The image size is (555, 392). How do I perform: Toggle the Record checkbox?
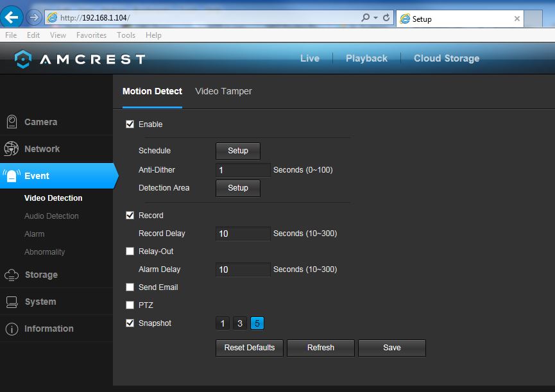(130, 215)
